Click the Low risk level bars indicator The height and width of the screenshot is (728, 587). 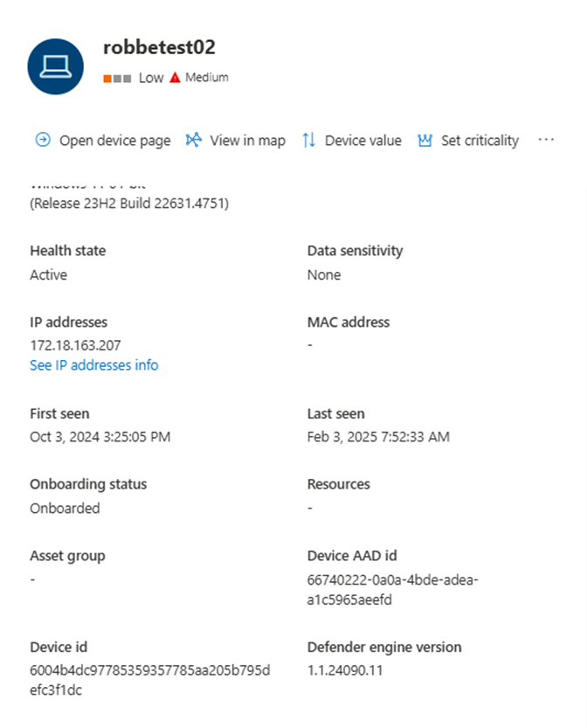click(x=117, y=78)
